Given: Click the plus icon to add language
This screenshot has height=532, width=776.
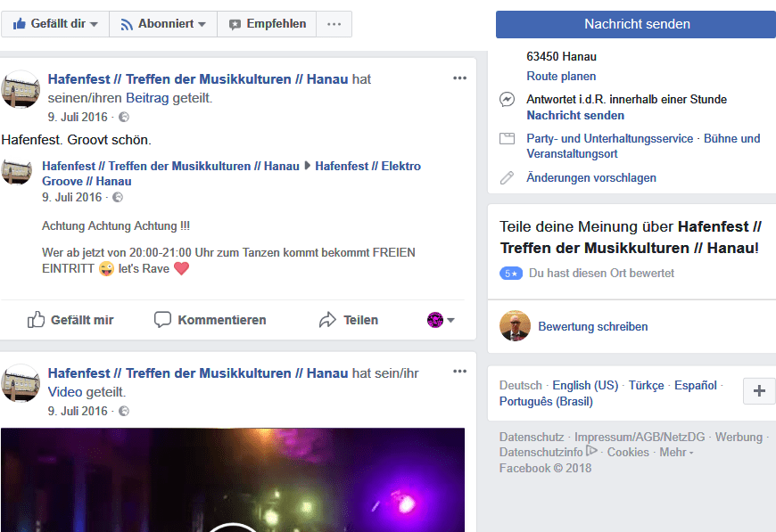Looking at the screenshot, I should click(759, 391).
